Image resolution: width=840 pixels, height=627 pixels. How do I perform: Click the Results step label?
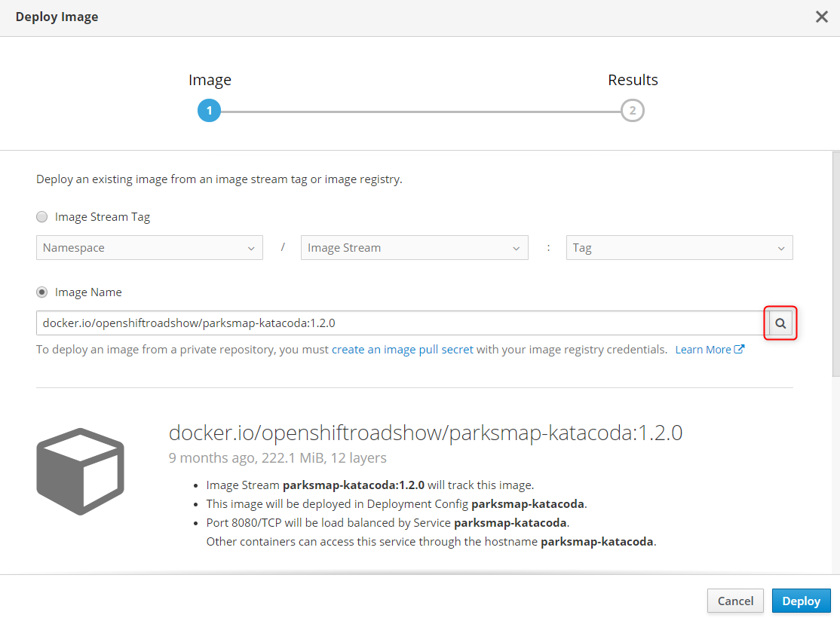pos(633,80)
